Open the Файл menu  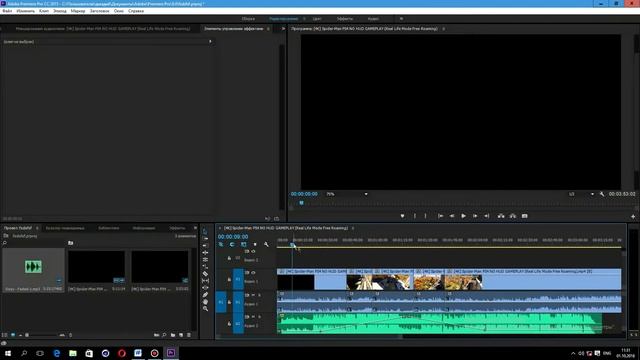[x=7, y=11]
